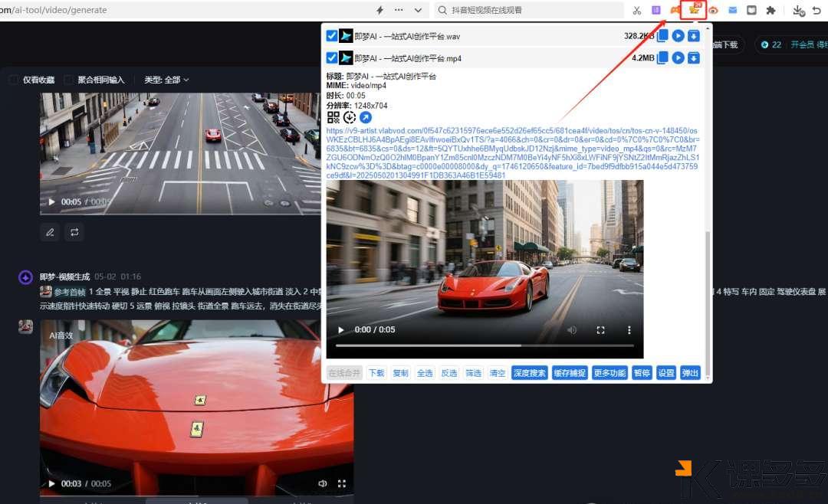The height and width of the screenshot is (504, 828).
Task: Click the volume icon on Ferrari close-up video
Action: click(x=323, y=483)
